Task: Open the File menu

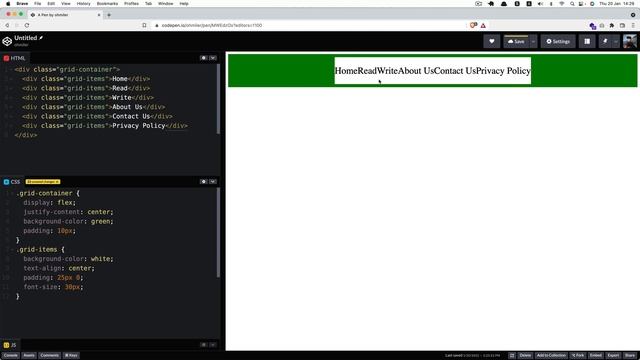Action: click(38, 3)
